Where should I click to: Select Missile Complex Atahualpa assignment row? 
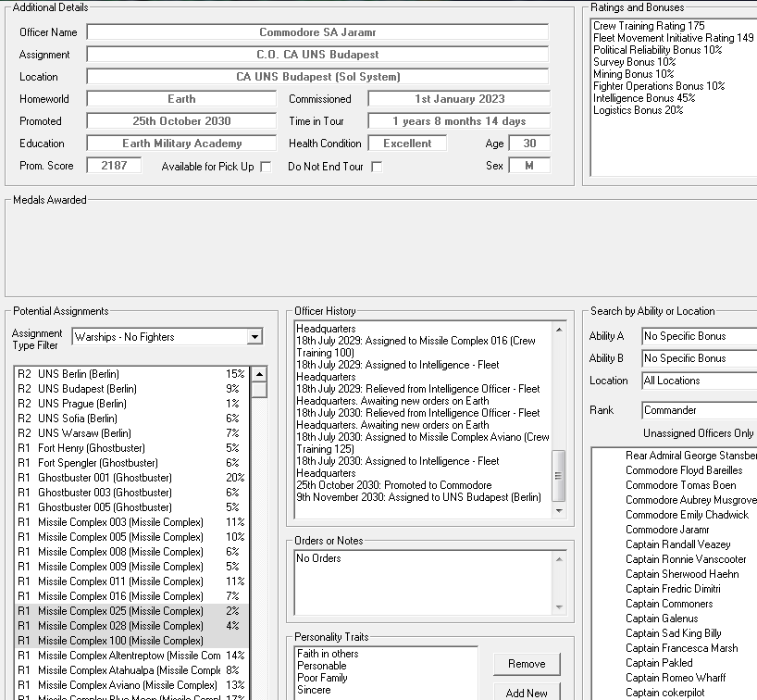[x=131, y=670]
